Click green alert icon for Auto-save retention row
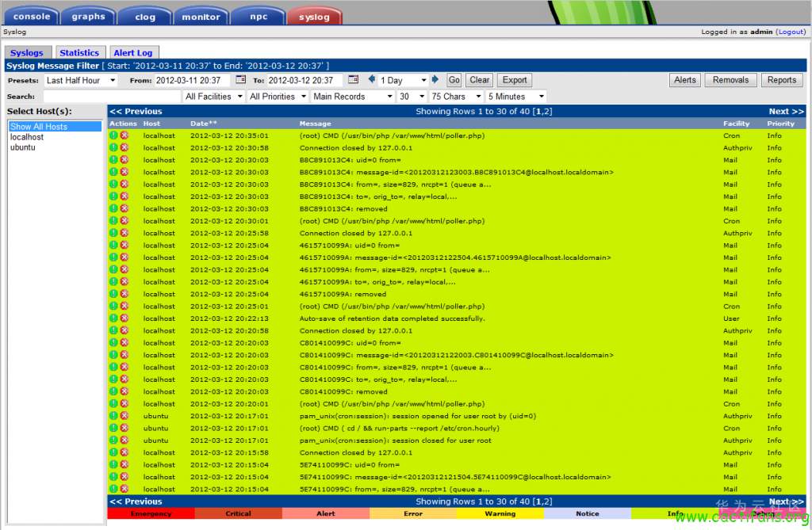 click(113, 318)
